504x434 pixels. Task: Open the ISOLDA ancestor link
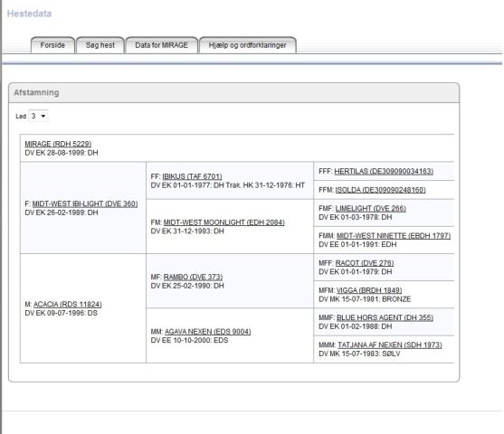point(381,190)
